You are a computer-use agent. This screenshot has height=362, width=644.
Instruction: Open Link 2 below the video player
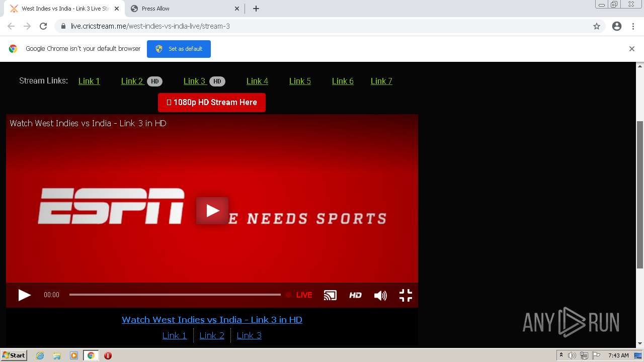(x=212, y=335)
